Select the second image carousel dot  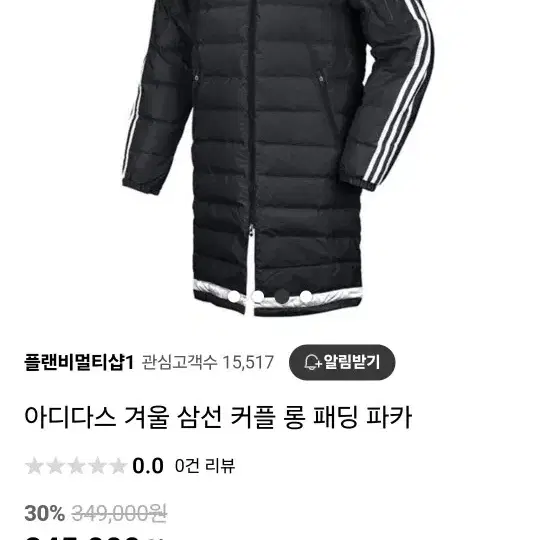258,296
